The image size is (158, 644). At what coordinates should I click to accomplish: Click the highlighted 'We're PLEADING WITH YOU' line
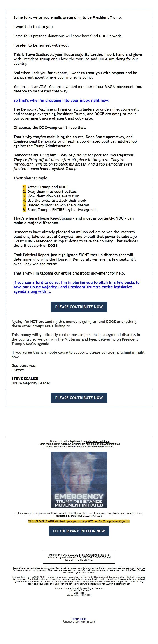79,521
